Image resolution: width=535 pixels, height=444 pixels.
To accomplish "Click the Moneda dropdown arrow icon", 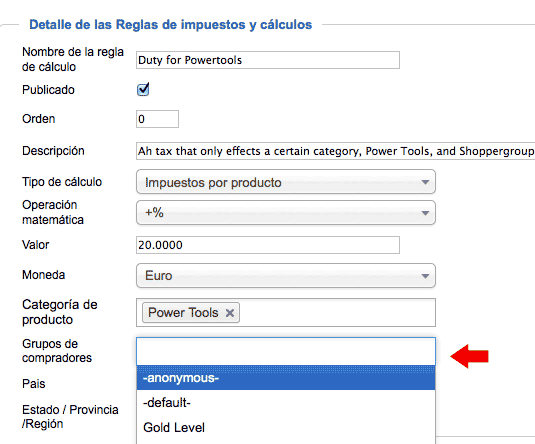I will point(425,276).
